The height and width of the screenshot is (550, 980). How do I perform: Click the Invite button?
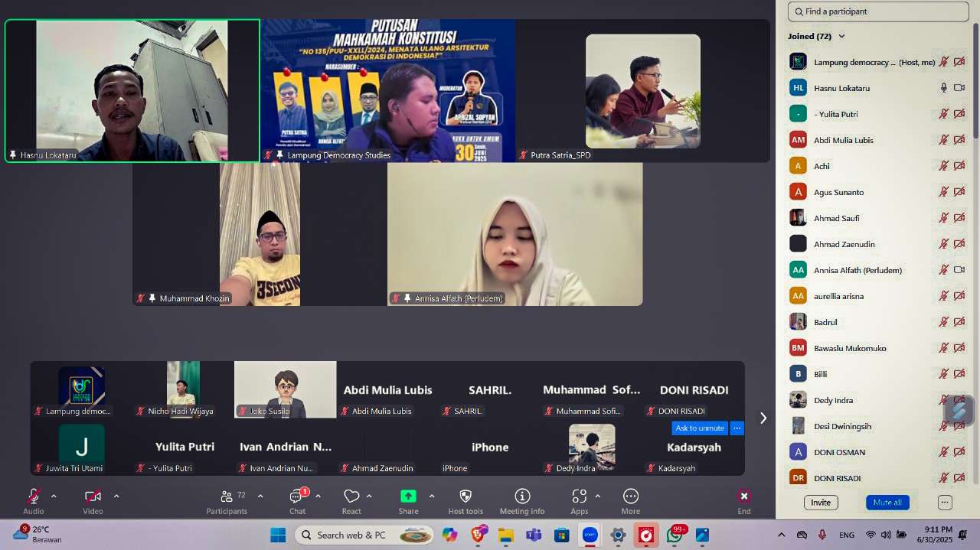[821, 503]
